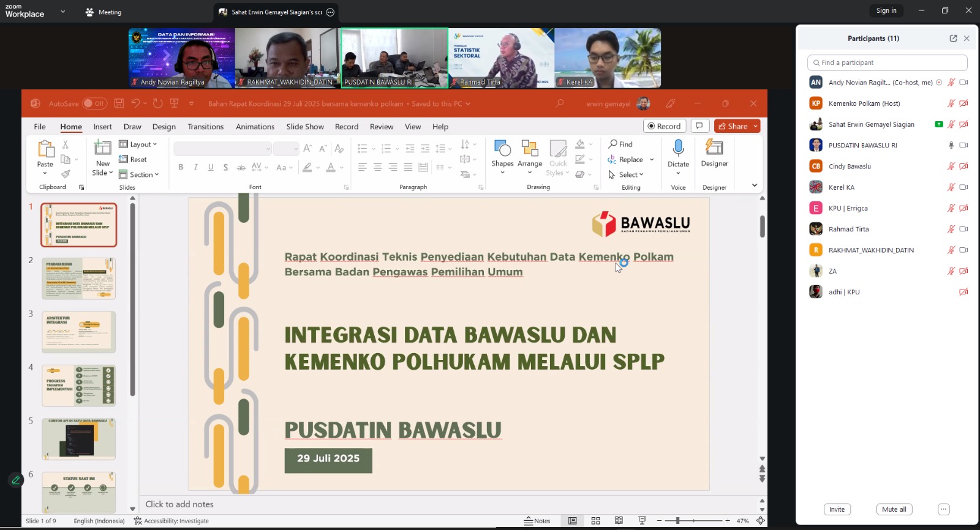Viewport: 980px width, 530px height.
Task: Click the Dictate microphone icon
Action: pos(678,147)
